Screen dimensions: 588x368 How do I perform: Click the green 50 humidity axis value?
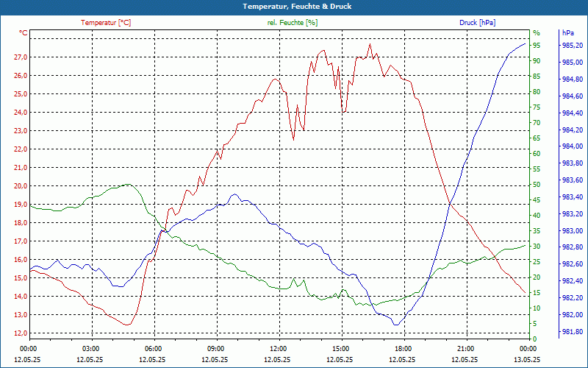point(537,185)
